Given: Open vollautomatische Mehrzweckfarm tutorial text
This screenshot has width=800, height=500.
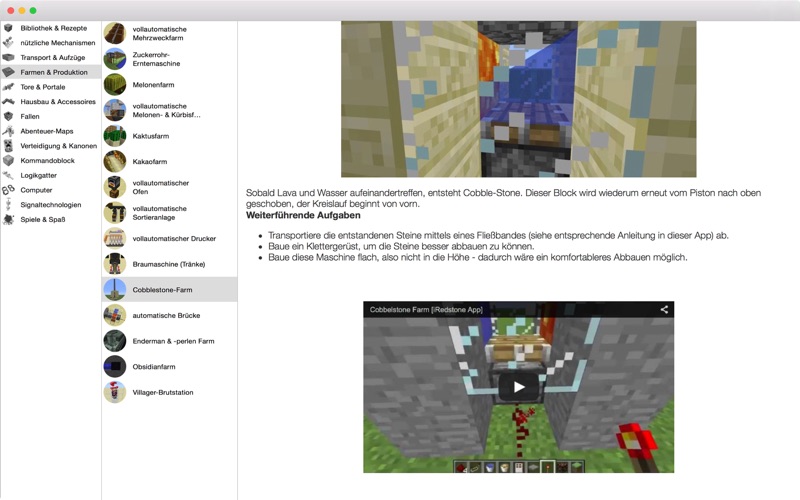Looking at the screenshot, I should 160,34.
